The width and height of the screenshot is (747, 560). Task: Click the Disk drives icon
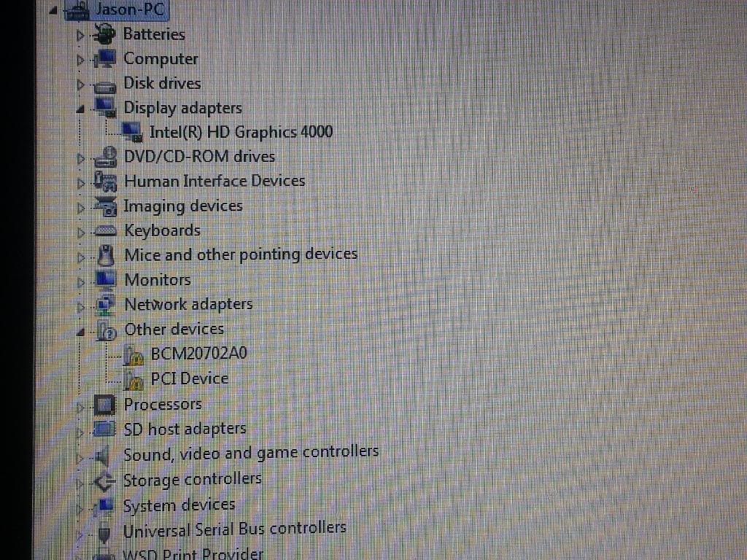click(105, 86)
